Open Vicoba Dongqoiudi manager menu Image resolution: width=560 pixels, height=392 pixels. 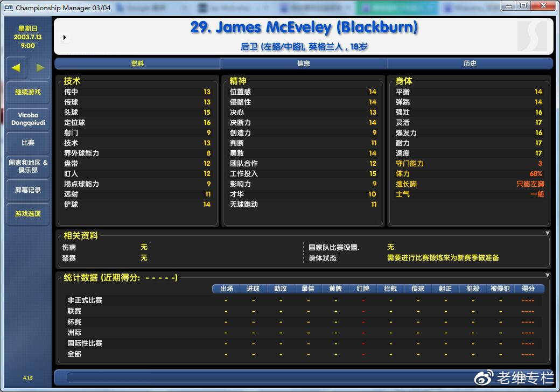point(28,119)
